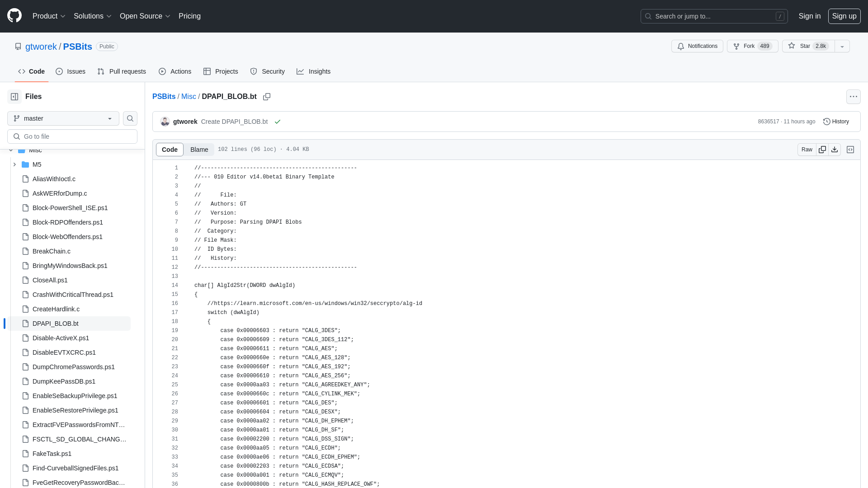This screenshot has height=488, width=868.
Task: Expand the Open Source menu
Action: [x=146, y=16]
